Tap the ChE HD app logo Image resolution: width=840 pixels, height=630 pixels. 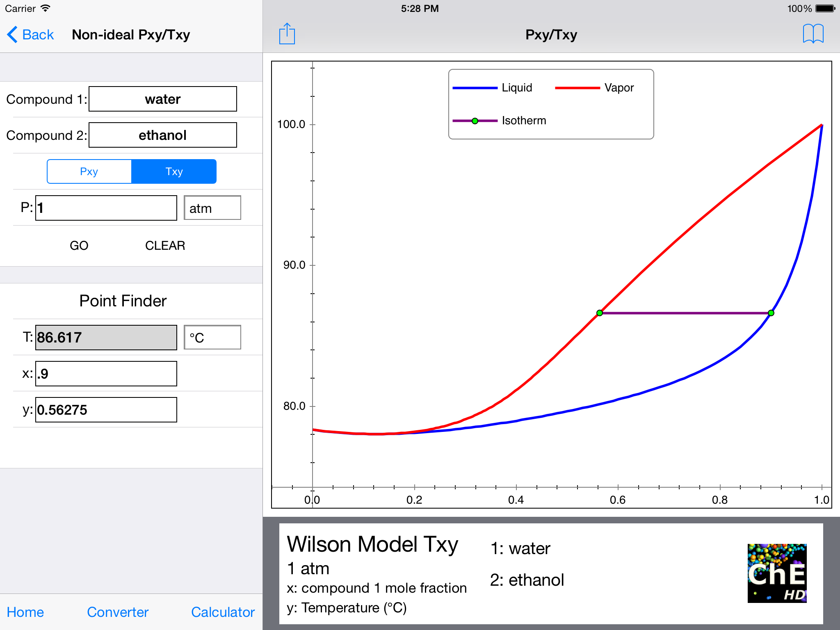[777, 573]
